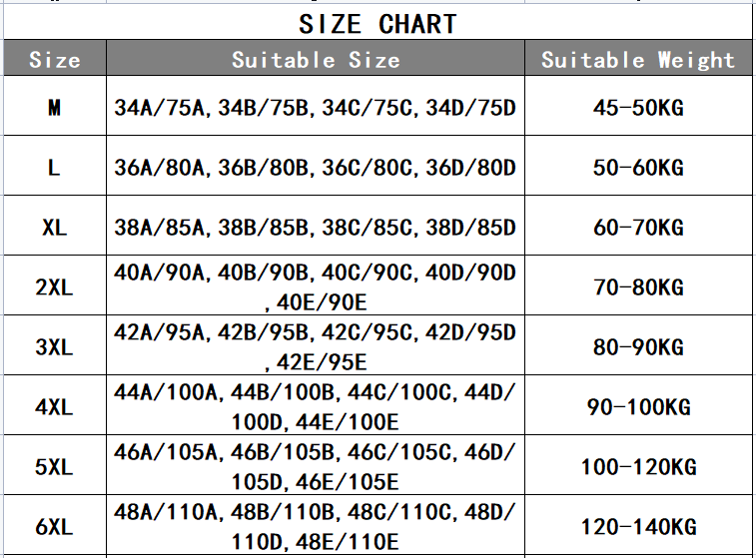Select the Size column header
756x558 pixels.
[55, 60]
